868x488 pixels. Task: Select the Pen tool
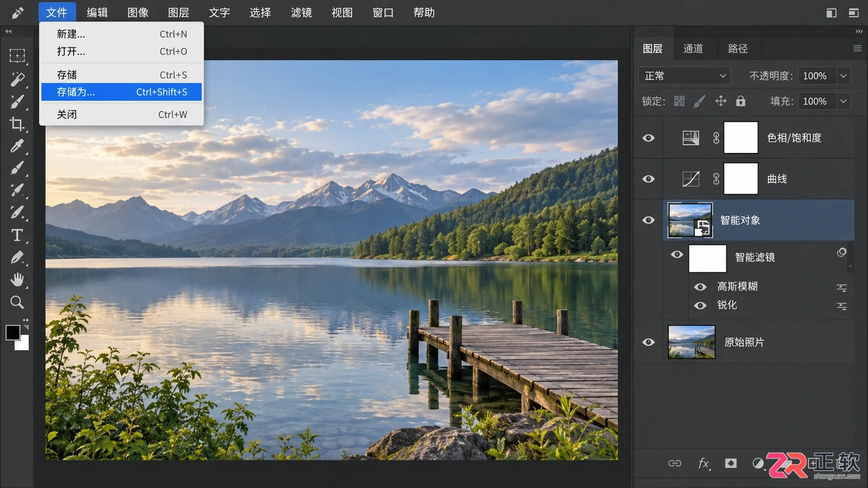coord(17,257)
